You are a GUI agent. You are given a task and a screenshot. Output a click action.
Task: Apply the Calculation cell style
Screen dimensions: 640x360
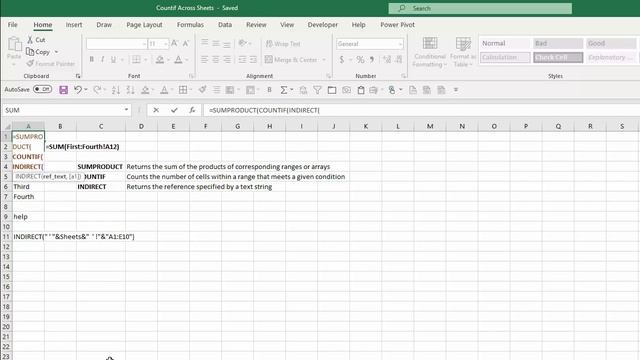[x=505, y=57]
